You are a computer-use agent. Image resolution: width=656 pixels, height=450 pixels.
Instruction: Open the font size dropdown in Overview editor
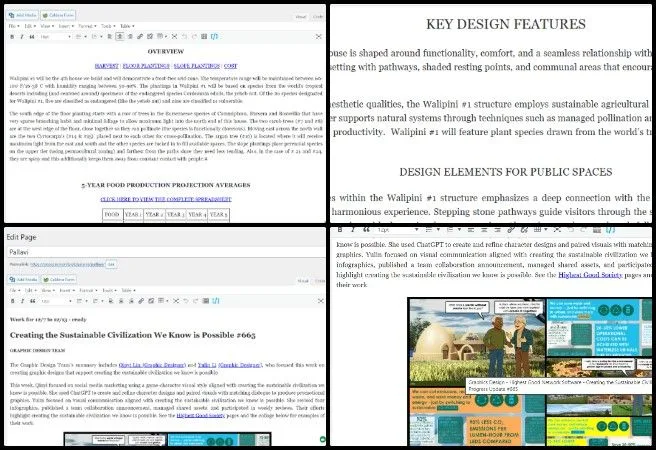click(54, 35)
